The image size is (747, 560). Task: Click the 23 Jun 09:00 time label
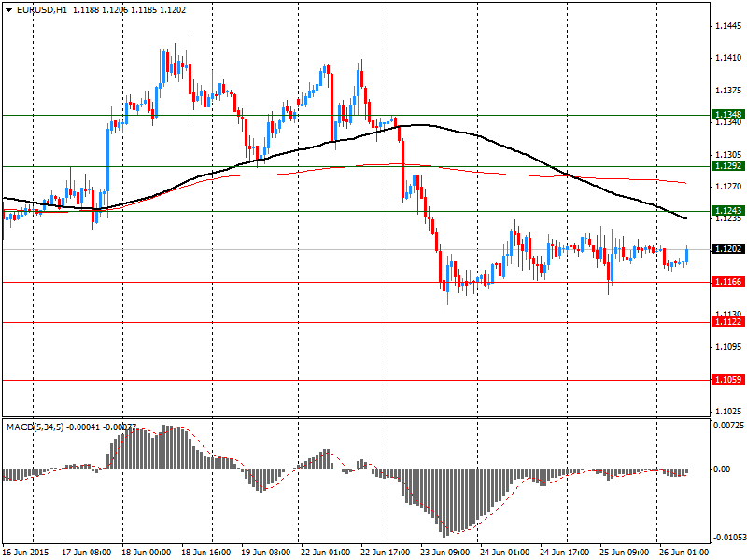445,553
